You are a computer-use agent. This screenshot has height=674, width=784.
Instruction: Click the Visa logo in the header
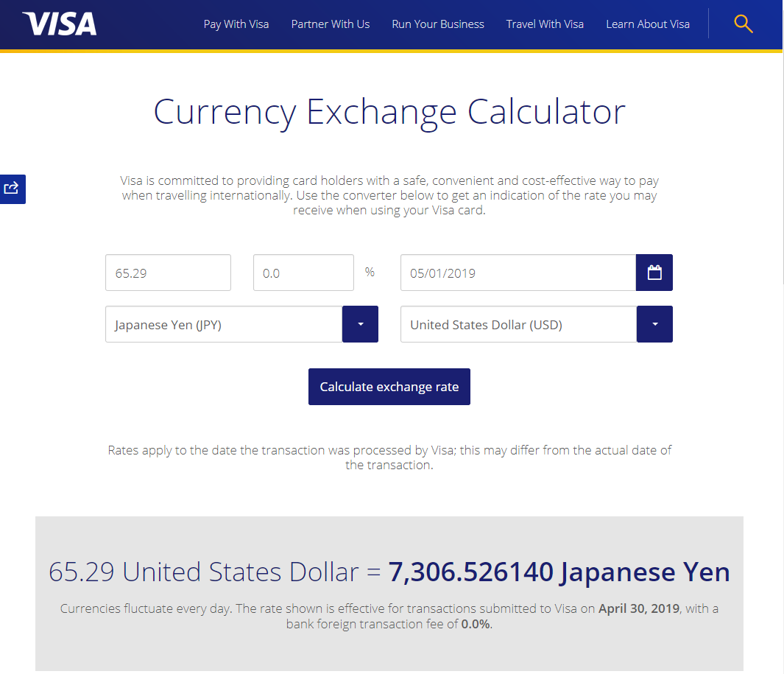point(60,24)
